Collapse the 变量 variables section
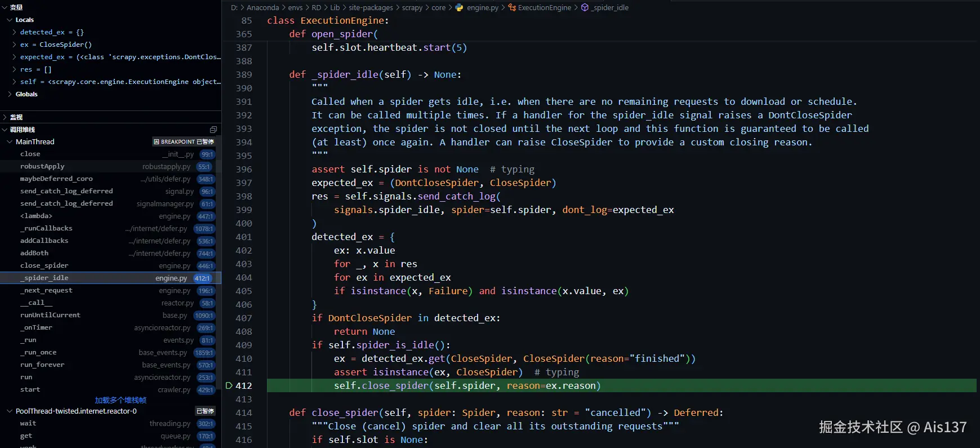This screenshot has width=980, height=448. (5, 7)
